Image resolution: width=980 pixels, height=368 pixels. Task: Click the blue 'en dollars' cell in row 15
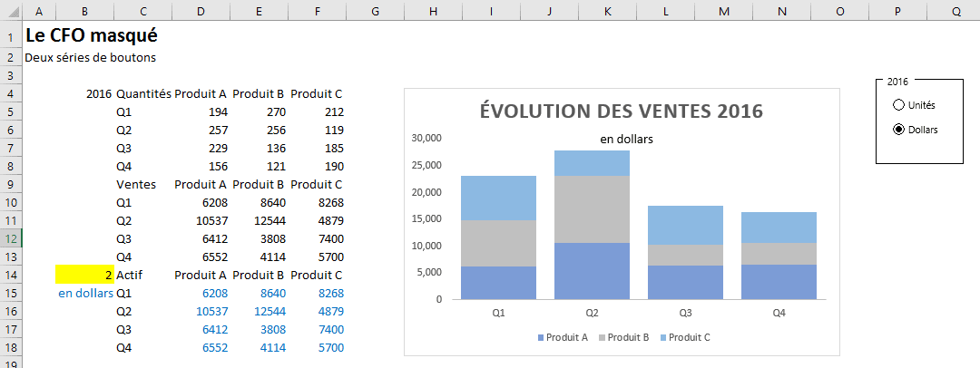[x=84, y=293]
